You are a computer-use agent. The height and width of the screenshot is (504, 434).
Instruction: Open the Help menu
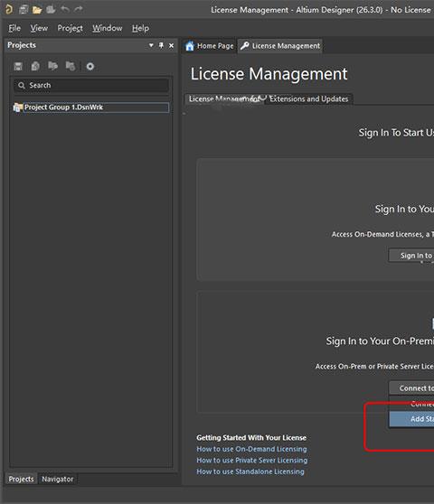click(140, 28)
